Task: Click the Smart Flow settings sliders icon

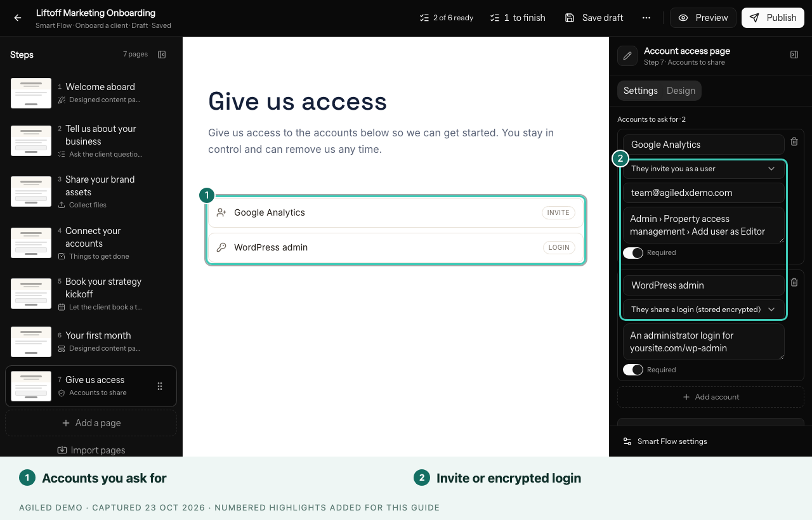Action: tap(627, 441)
